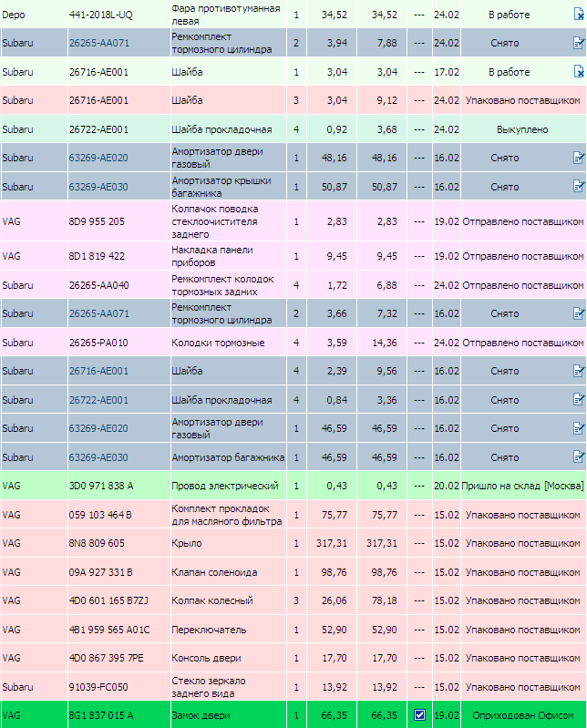The height and width of the screenshot is (728, 587).
Task: Open link 26722-AE001 in the 0,84 row
Action: point(98,400)
